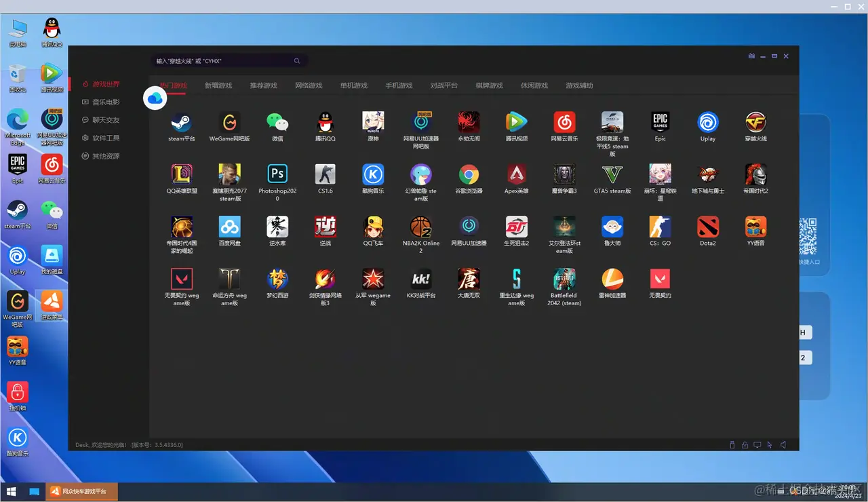
Task: Click 网众快车游戏平台 taskbar button
Action: coord(81,491)
